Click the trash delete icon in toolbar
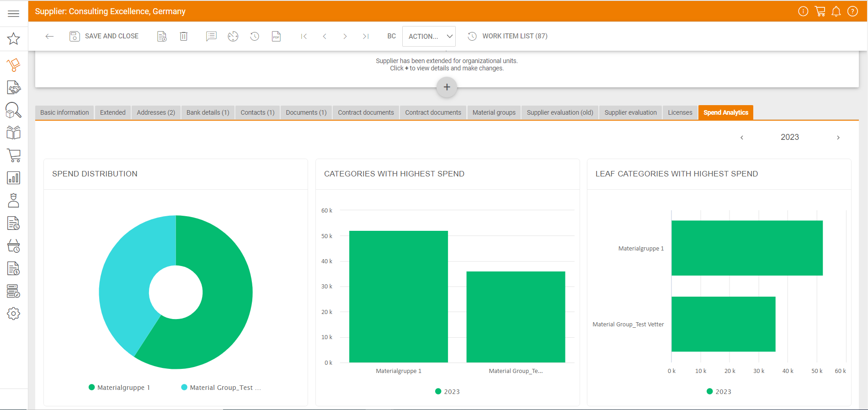The width and height of the screenshot is (868, 410). click(183, 36)
